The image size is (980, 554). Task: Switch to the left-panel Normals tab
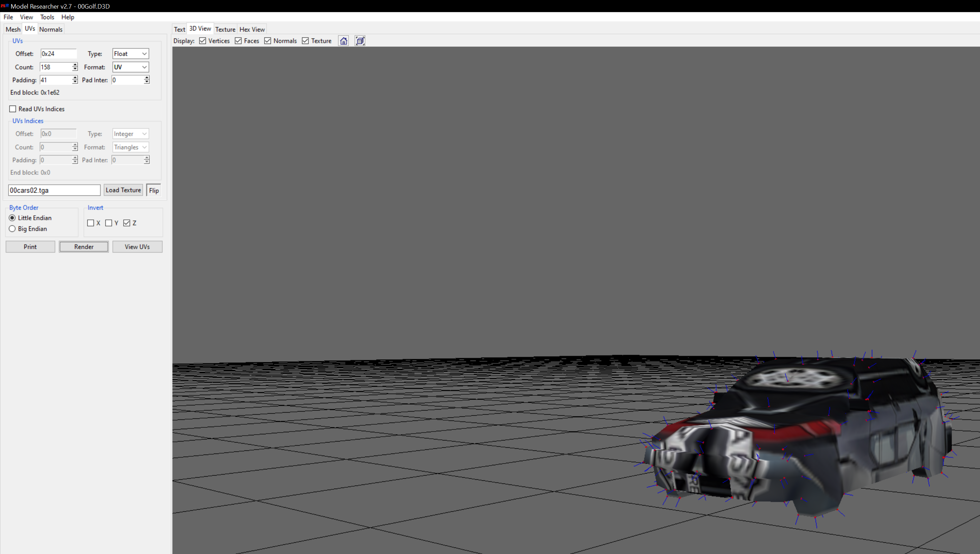(x=51, y=29)
